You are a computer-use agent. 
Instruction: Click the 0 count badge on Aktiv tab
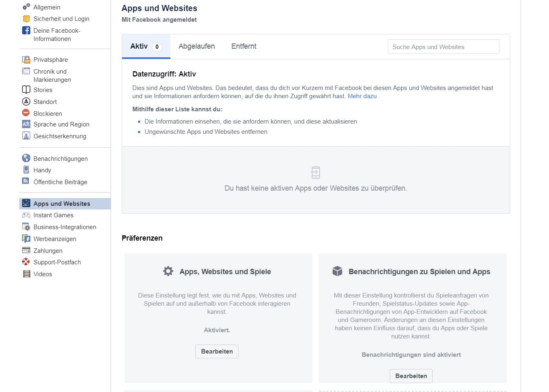157,47
